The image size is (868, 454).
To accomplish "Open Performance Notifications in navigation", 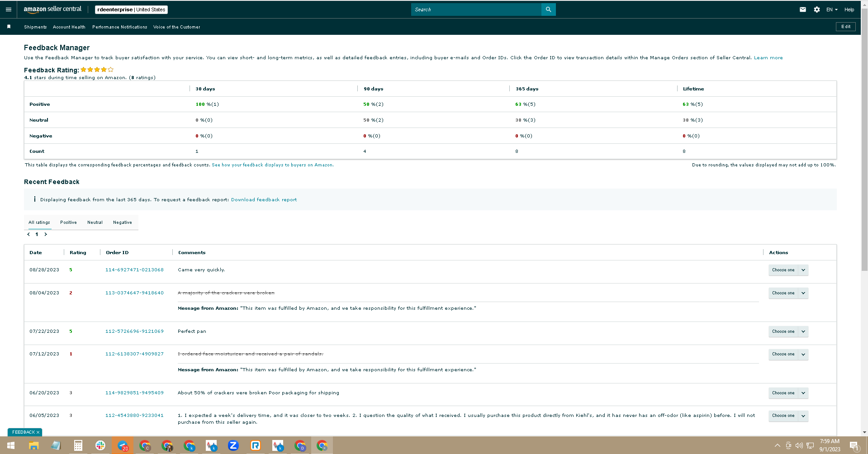I will coord(120,27).
